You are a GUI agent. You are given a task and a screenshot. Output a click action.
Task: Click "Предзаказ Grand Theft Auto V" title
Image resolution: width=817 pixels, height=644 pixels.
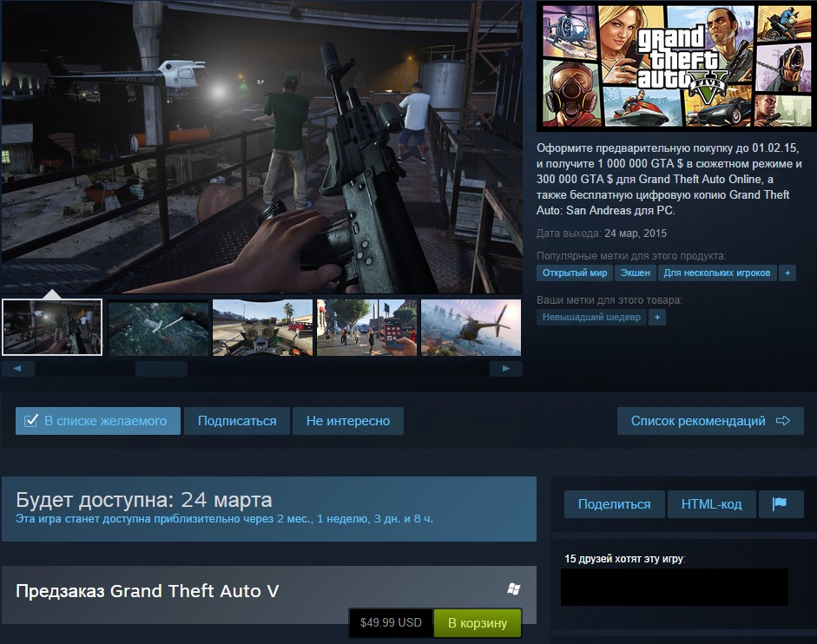(x=148, y=591)
